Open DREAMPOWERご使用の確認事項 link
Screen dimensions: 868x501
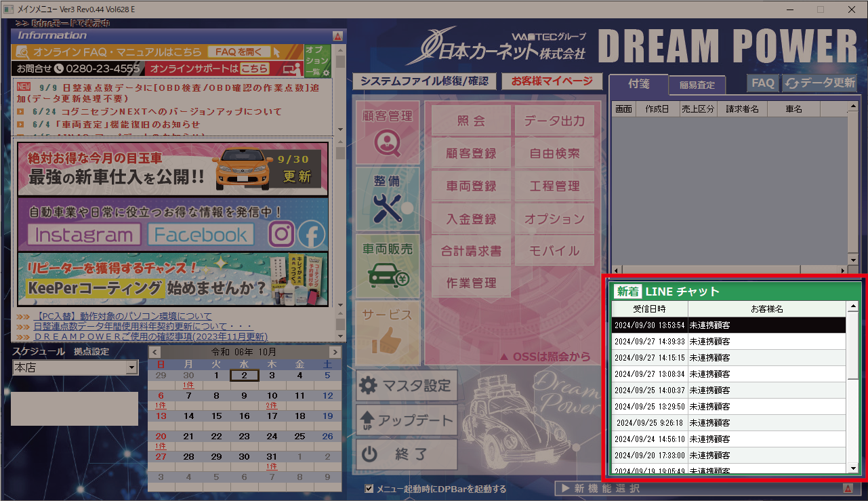[x=150, y=336]
